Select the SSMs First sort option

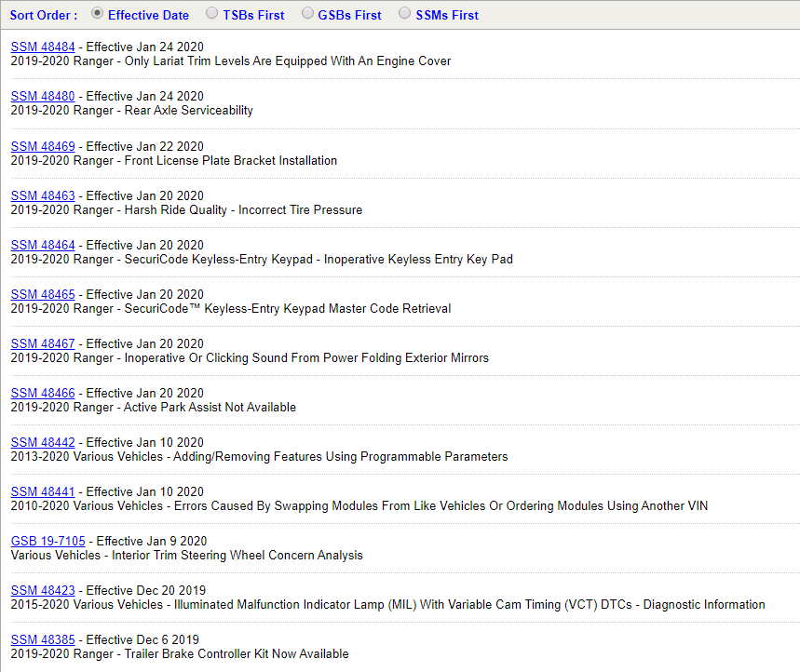(x=404, y=13)
